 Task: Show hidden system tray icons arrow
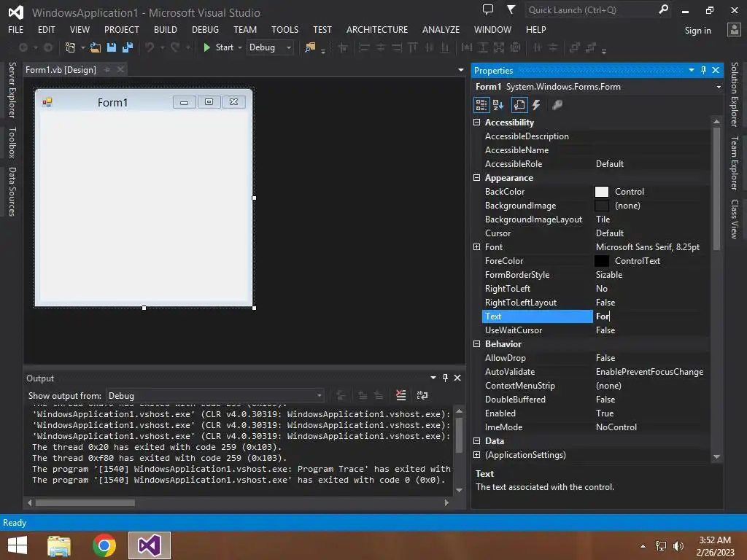(x=643, y=546)
